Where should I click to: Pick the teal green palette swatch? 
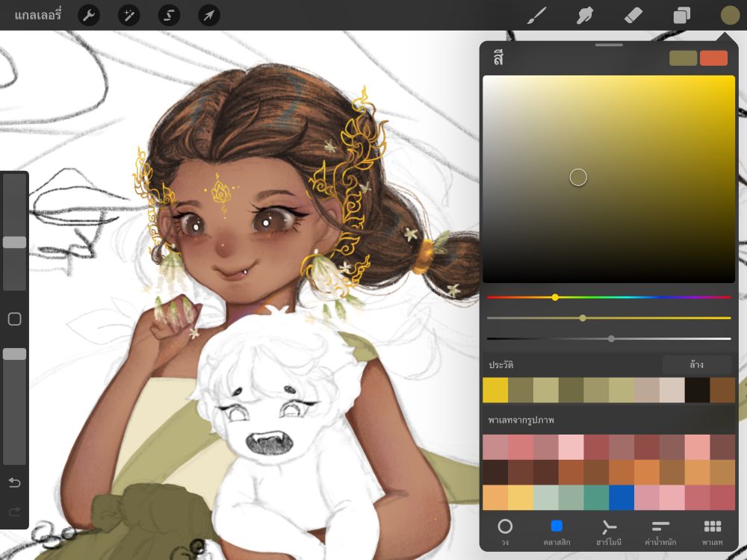click(x=596, y=497)
